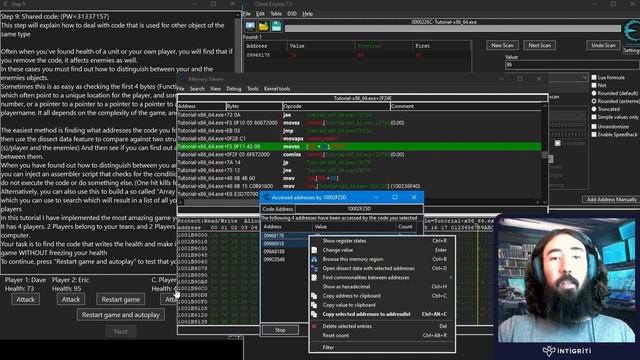Screen dimensions: 640x360
Task: Open the Help menu in Cheat Engine
Action: tap(307, 13)
